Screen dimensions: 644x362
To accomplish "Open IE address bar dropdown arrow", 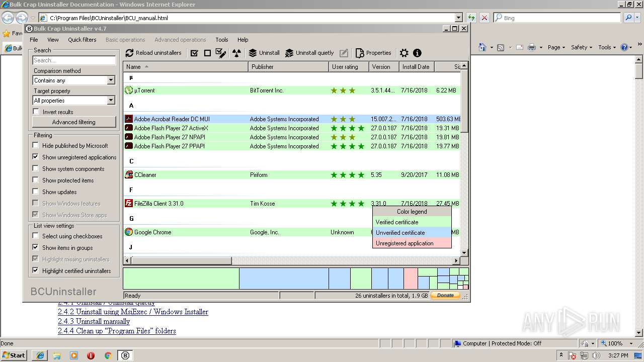I will (x=458, y=18).
